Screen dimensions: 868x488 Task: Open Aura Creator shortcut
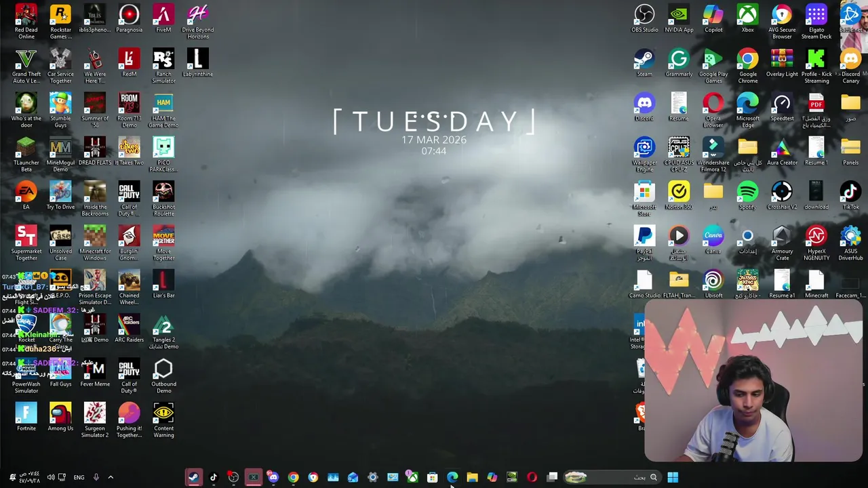782,152
